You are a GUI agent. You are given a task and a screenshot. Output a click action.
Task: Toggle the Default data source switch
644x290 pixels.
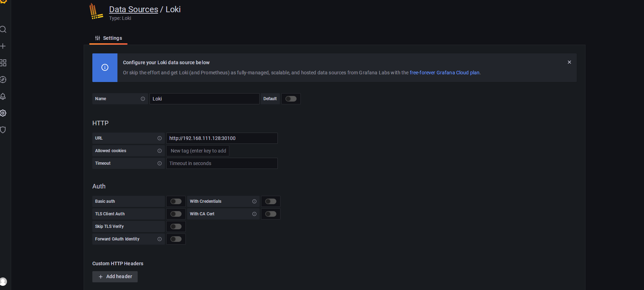coord(291,99)
